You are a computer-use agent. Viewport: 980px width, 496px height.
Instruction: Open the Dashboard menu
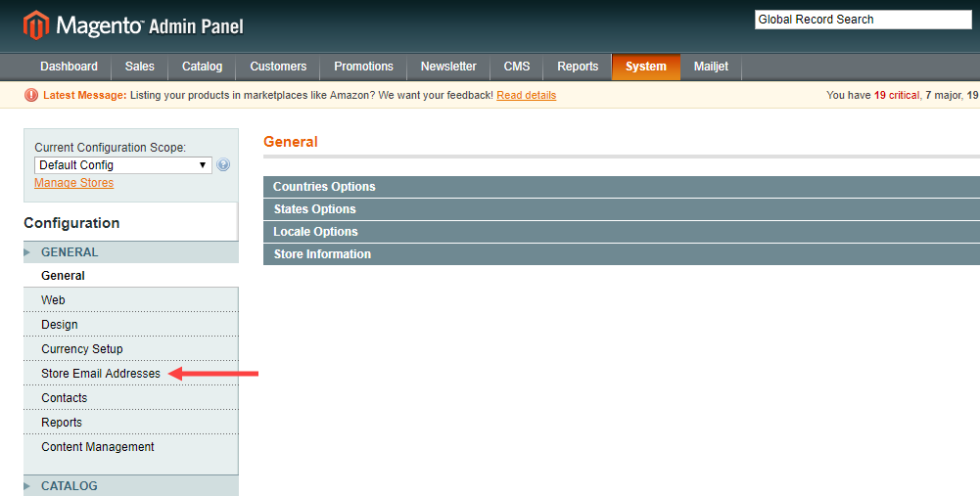pos(69,67)
